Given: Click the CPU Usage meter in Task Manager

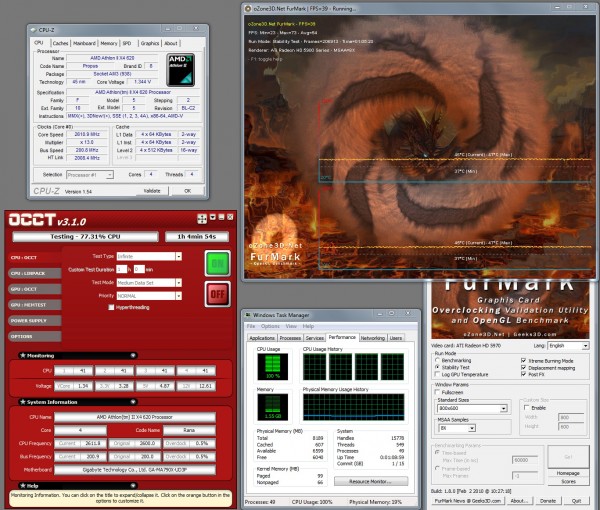Looking at the screenshot, I should coord(272,367).
